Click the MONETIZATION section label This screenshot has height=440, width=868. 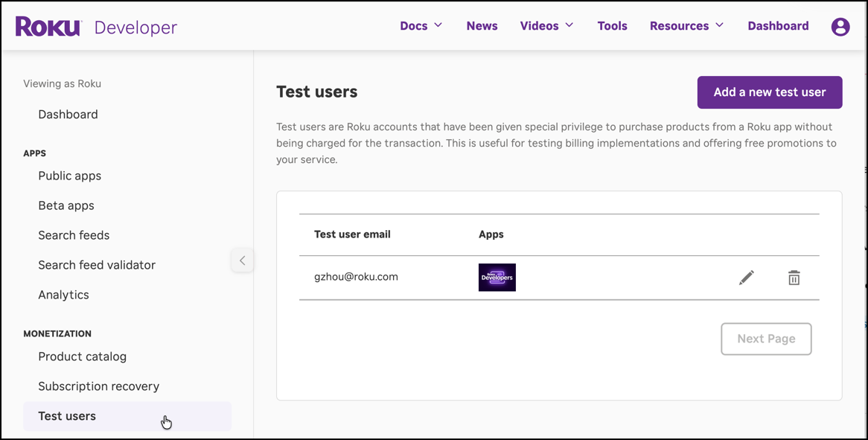pyautogui.click(x=57, y=334)
